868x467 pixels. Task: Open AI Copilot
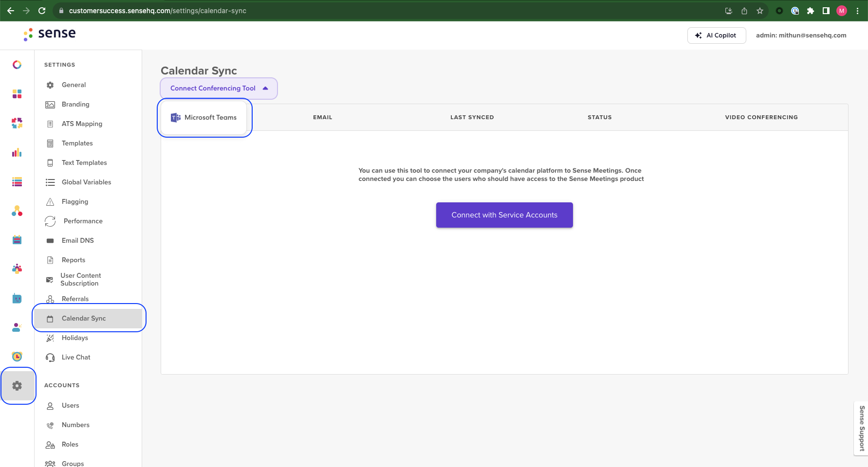(x=717, y=35)
